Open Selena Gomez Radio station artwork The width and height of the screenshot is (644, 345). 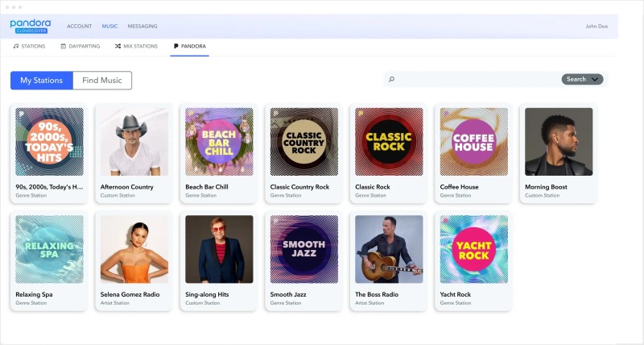point(134,249)
